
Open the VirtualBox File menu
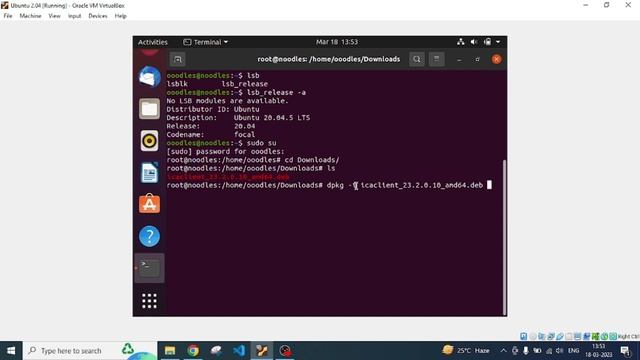tap(8, 16)
